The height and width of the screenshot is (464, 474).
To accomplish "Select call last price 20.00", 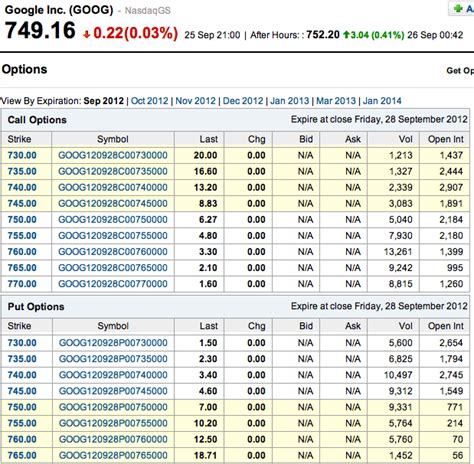I will click(205, 155).
